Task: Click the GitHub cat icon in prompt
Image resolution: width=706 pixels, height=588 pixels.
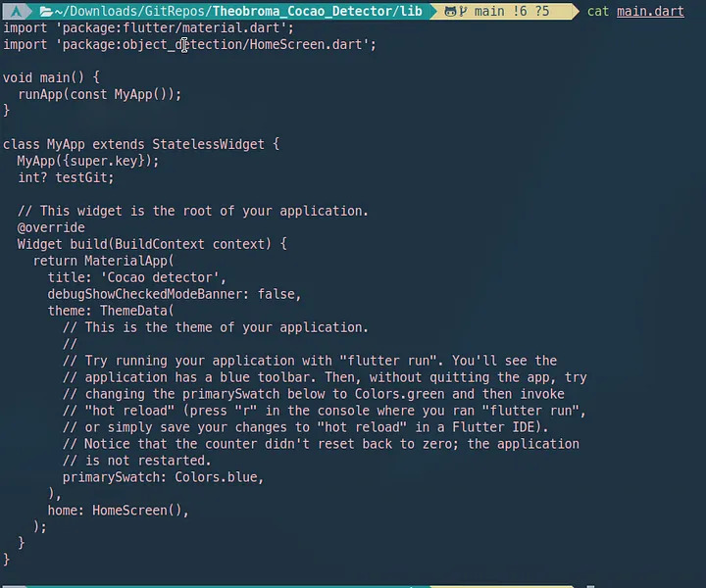Action: [x=450, y=11]
